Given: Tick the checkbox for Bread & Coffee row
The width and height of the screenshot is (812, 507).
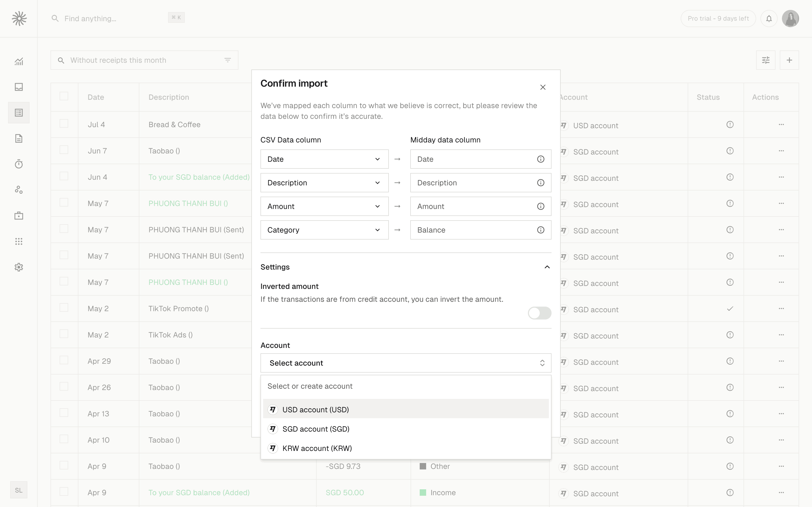Looking at the screenshot, I should tap(64, 124).
